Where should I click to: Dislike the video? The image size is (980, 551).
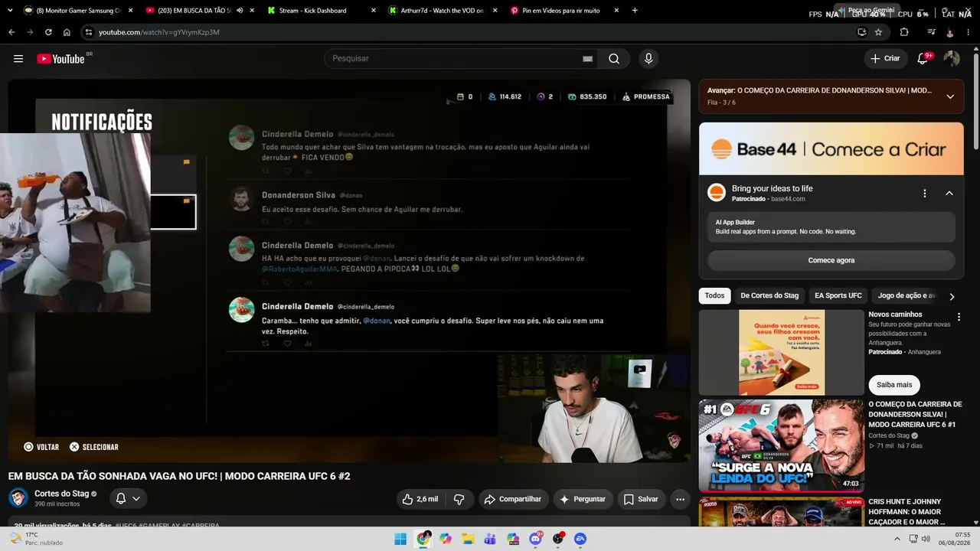tap(459, 499)
